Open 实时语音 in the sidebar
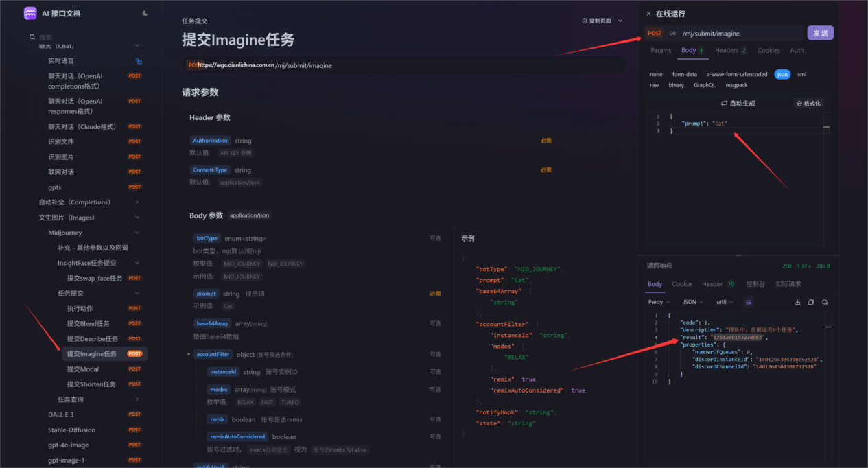The image size is (868, 468). click(61, 60)
